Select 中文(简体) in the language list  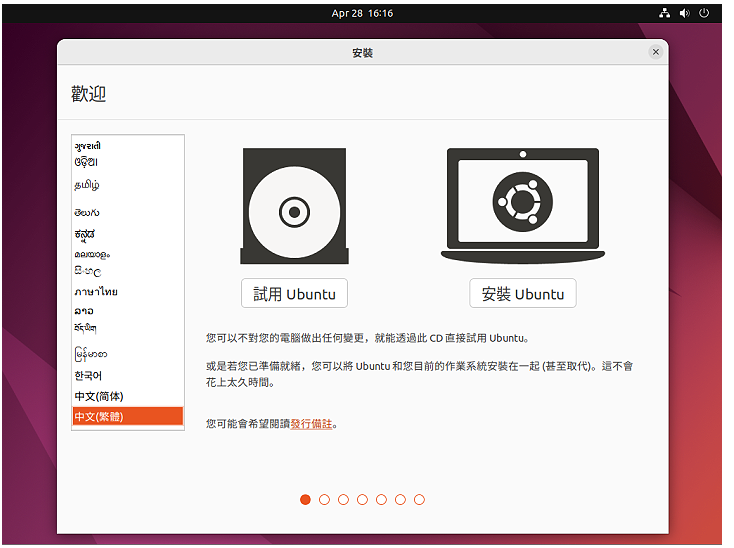(x=128, y=396)
